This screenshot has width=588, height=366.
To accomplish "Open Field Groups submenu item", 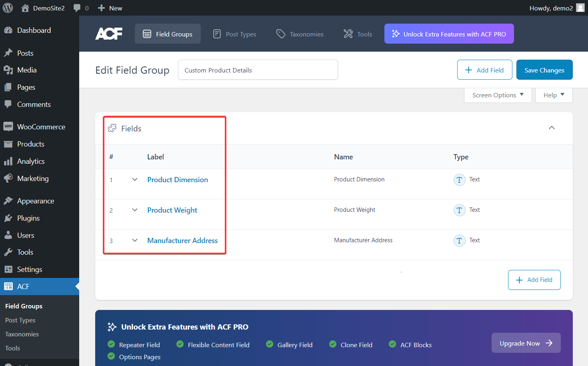I will point(24,306).
